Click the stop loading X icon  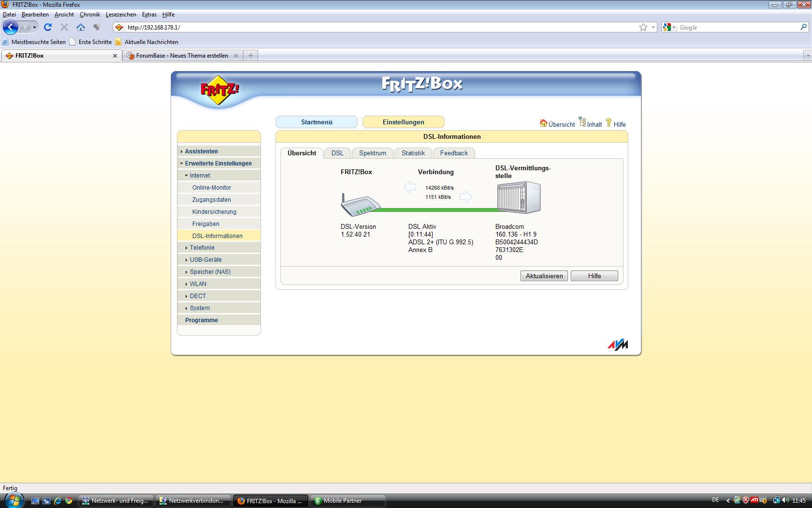(x=64, y=27)
